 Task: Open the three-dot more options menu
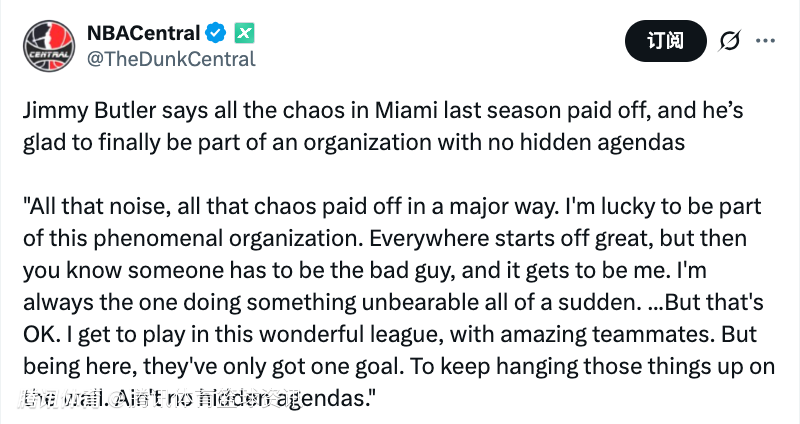point(765,41)
